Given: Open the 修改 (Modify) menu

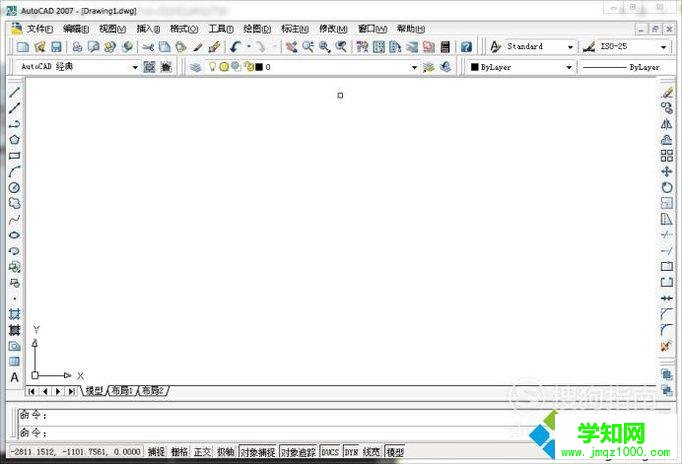Looking at the screenshot, I should [x=333, y=29].
